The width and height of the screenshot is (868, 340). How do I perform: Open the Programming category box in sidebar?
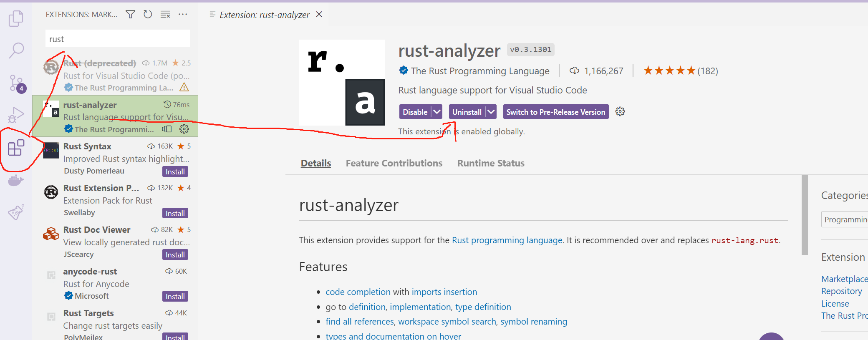[x=845, y=219]
